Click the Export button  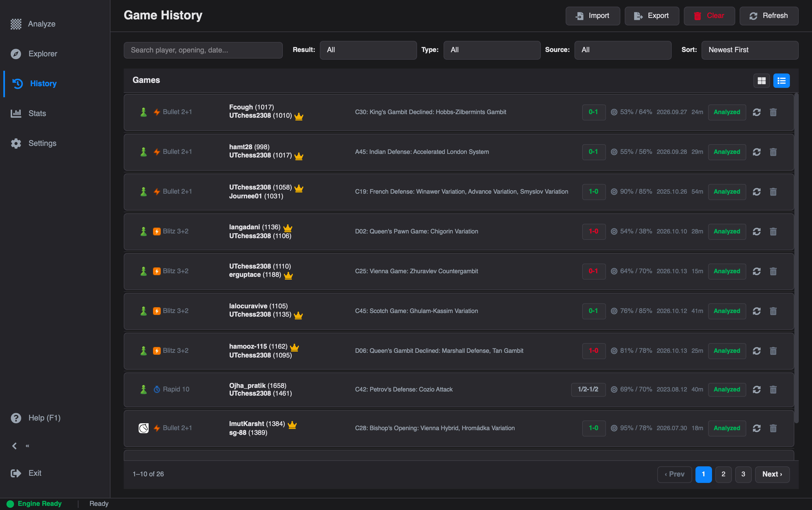point(652,16)
